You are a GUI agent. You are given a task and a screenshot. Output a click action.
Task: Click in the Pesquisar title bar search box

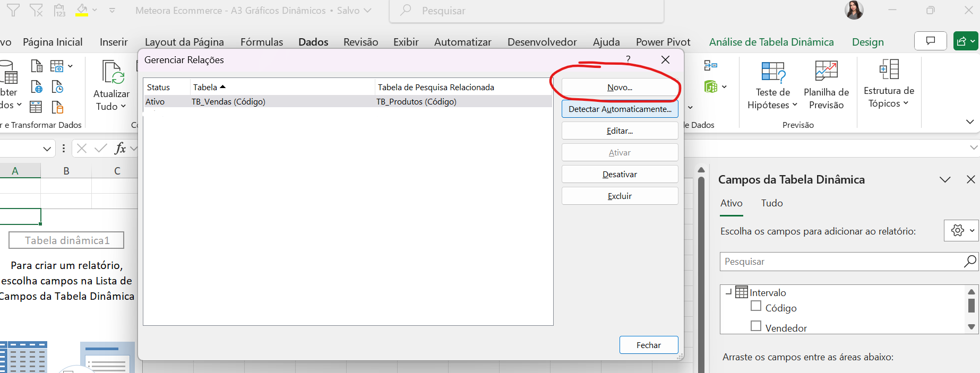(x=527, y=11)
